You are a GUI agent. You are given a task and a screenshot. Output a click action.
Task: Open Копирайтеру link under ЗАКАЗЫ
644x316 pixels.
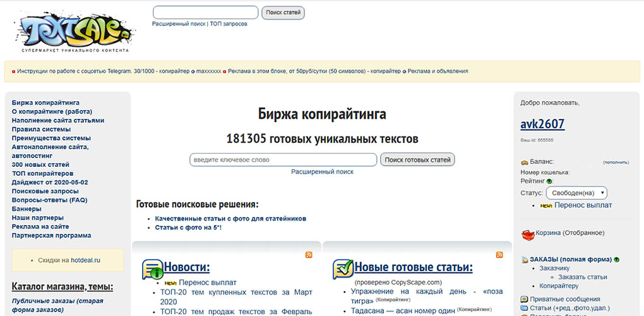tap(559, 286)
